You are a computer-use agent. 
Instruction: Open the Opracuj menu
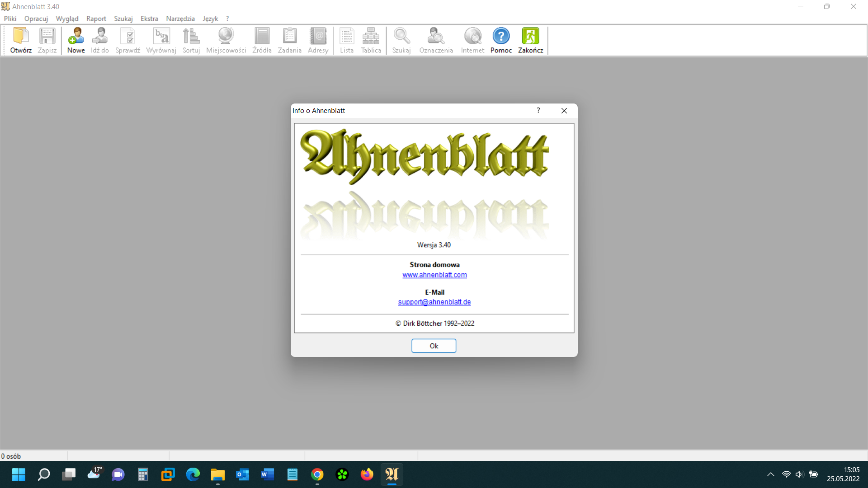(36, 19)
